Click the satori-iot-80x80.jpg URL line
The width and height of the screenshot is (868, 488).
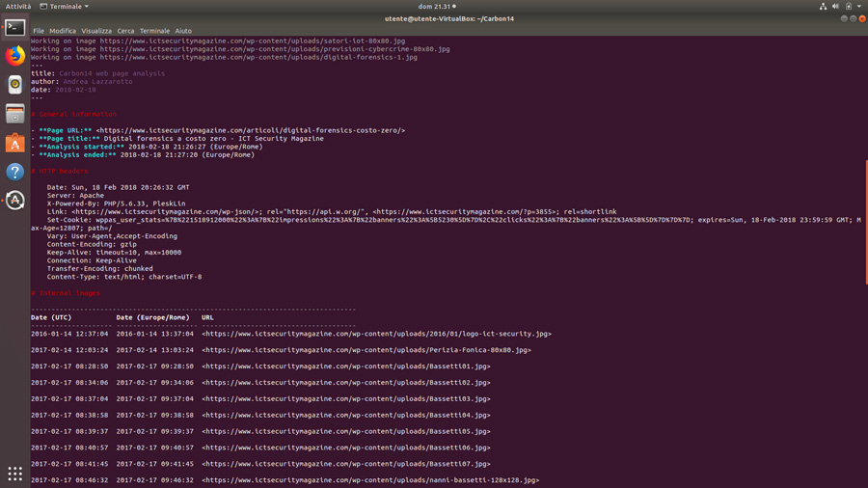(218, 41)
